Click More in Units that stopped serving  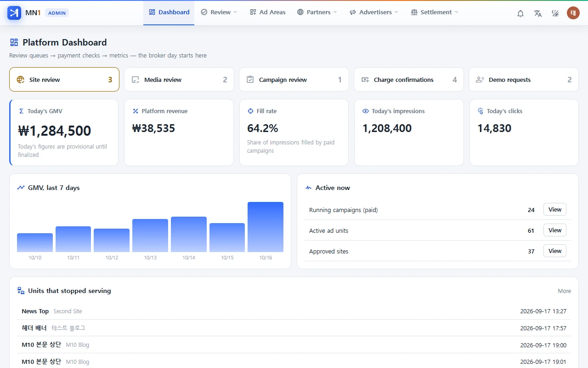565,291
